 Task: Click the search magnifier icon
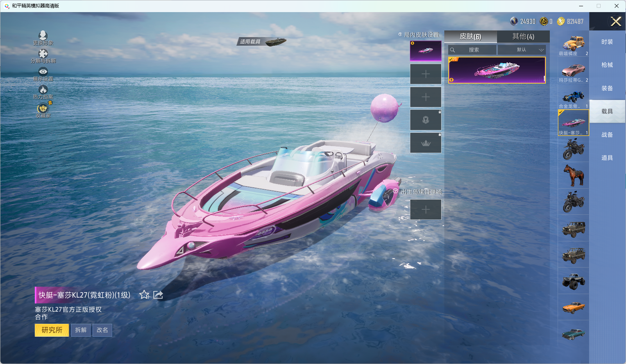click(x=453, y=50)
